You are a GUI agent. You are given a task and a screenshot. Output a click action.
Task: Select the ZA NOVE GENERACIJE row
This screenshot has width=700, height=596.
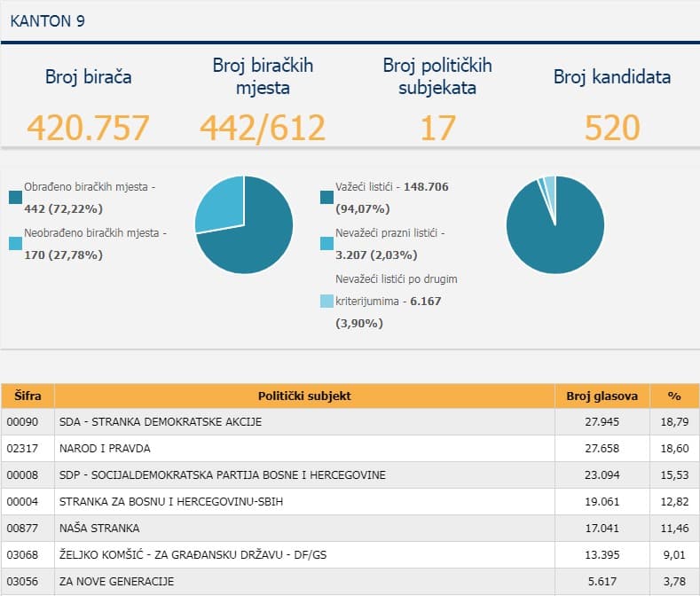click(350, 581)
